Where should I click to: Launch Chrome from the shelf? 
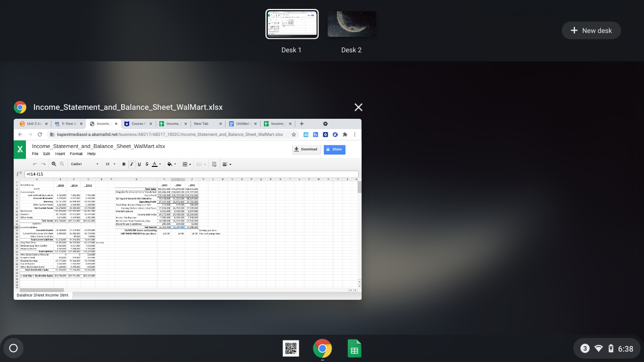click(x=322, y=348)
